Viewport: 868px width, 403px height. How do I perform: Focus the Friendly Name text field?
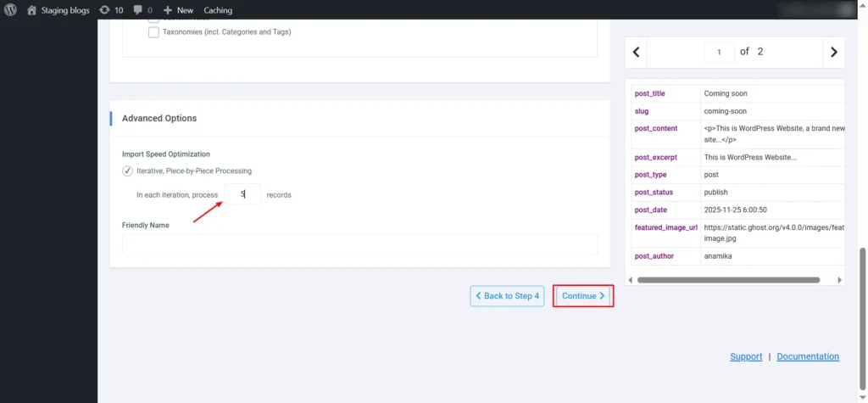pyautogui.click(x=359, y=245)
